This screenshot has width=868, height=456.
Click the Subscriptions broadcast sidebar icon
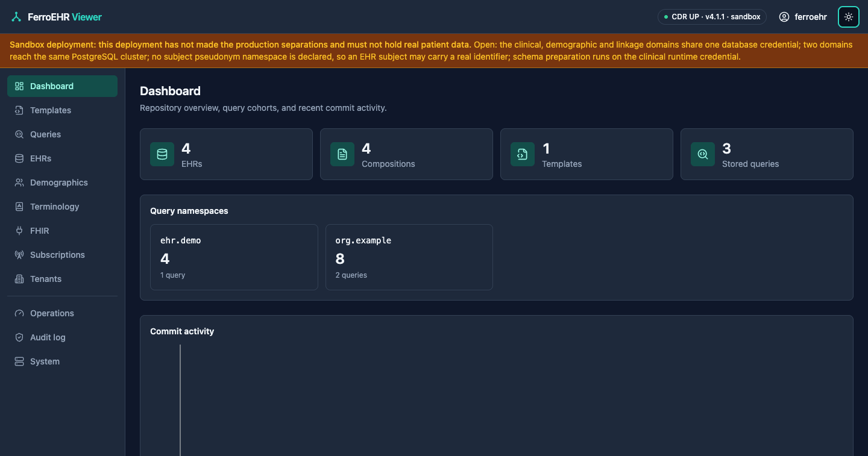click(19, 255)
